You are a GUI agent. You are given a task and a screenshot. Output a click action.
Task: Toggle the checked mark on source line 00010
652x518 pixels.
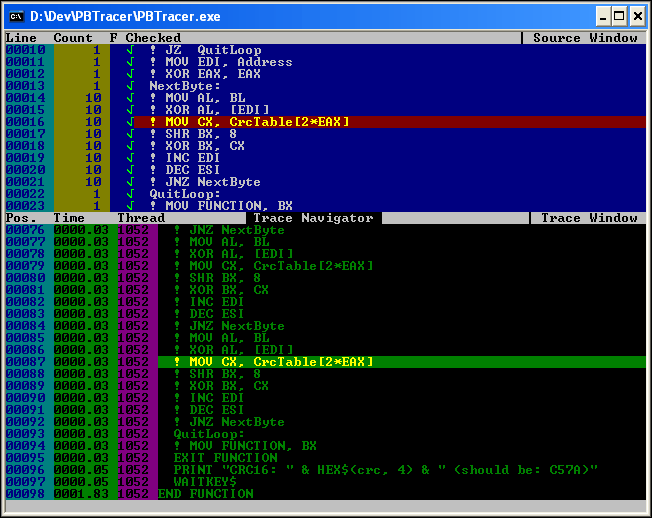(x=130, y=50)
